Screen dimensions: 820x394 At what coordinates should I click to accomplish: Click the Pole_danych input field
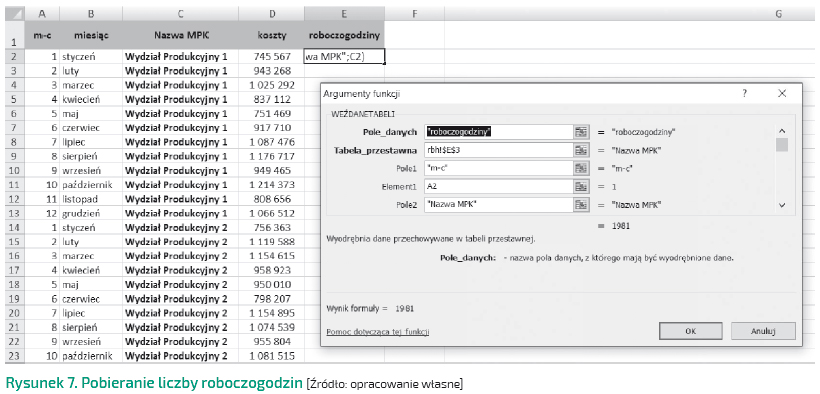click(x=499, y=132)
